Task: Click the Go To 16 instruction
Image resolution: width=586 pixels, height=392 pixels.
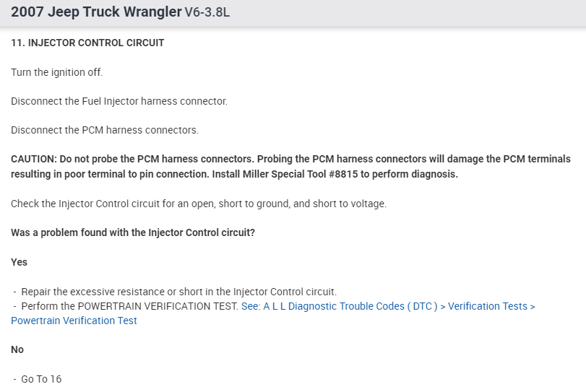Action: (x=41, y=379)
